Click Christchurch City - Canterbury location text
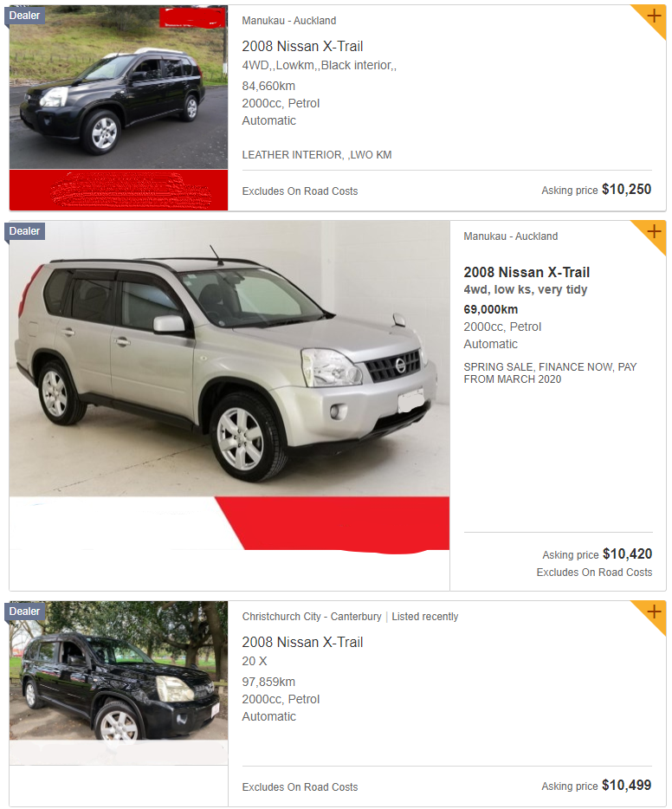Screen dimensions: 672x809 click(x=312, y=617)
